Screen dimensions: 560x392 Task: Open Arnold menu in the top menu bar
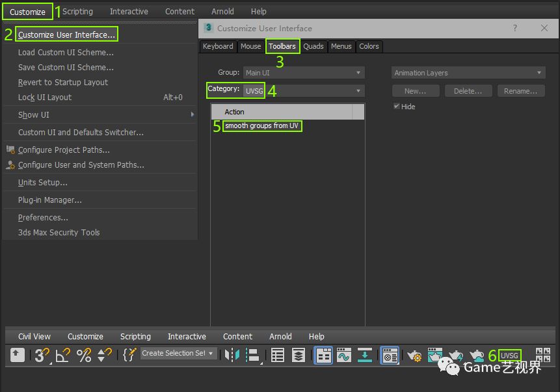pyautogui.click(x=222, y=12)
